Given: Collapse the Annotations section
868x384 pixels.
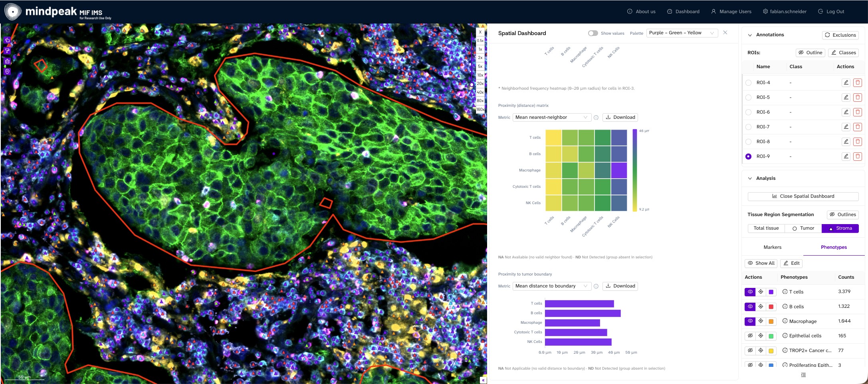Looking at the screenshot, I should [x=750, y=35].
